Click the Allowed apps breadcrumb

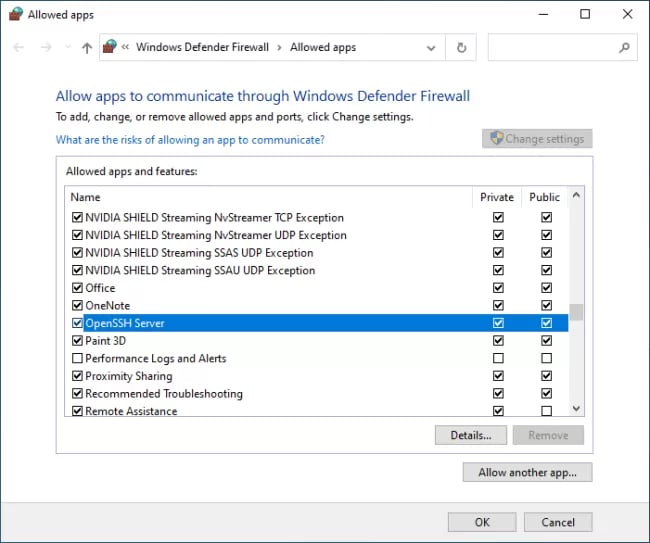tap(323, 47)
